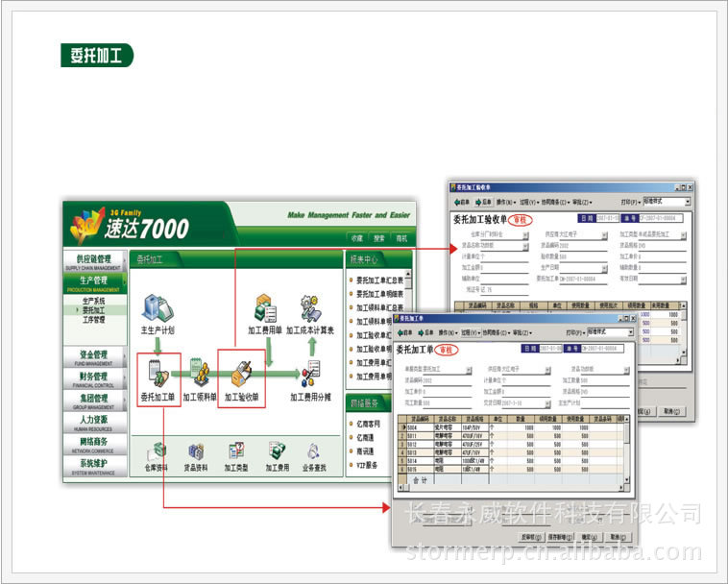Select 供应链管理 module in sidebar
Image resolution: width=728 pixels, height=584 pixels.
(x=94, y=262)
